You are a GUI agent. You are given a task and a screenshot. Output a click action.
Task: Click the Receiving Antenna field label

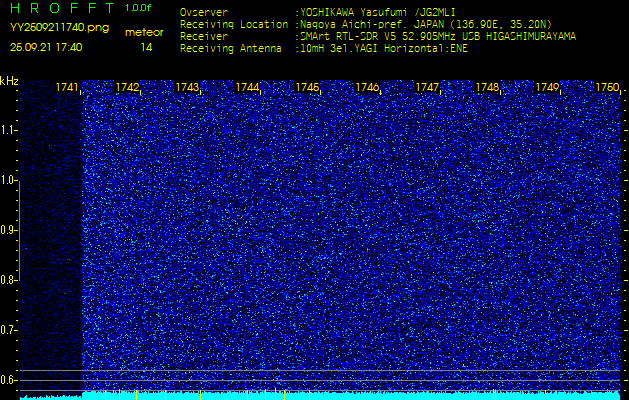click(231, 49)
